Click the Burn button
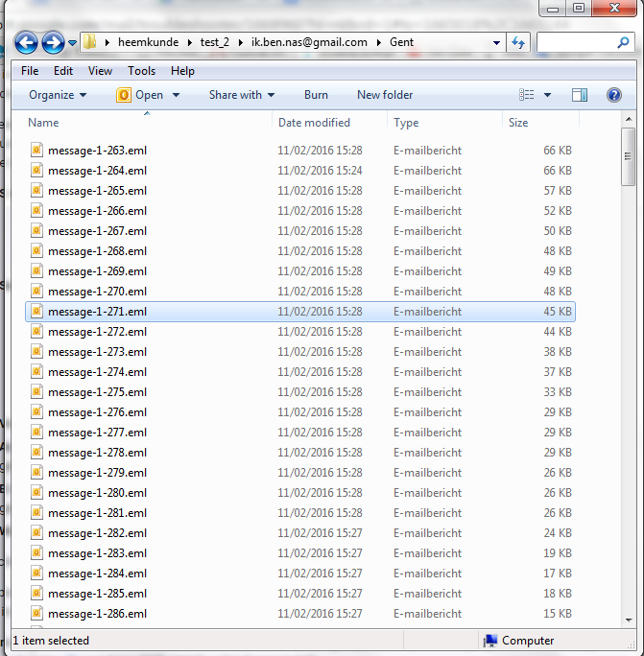Image resolution: width=644 pixels, height=656 pixels. (x=316, y=95)
